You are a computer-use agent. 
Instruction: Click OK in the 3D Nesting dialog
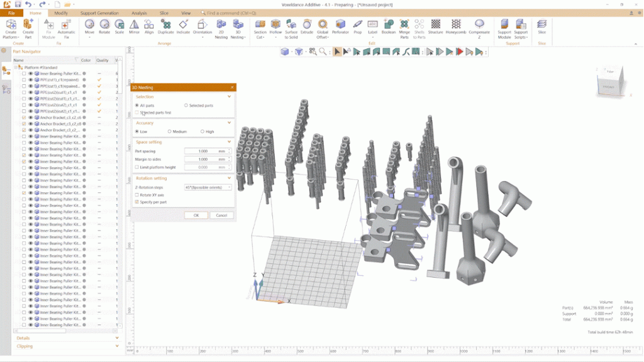pos(195,214)
